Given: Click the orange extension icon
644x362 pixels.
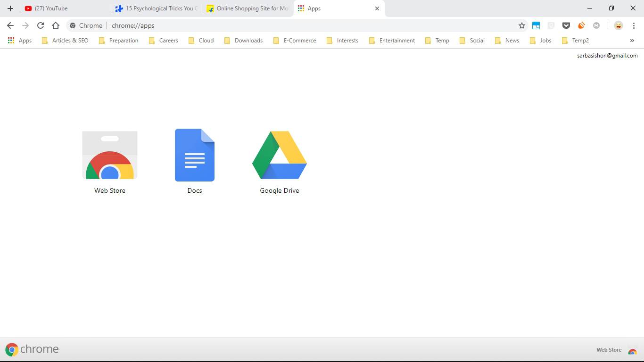Looking at the screenshot, I should (x=581, y=25).
